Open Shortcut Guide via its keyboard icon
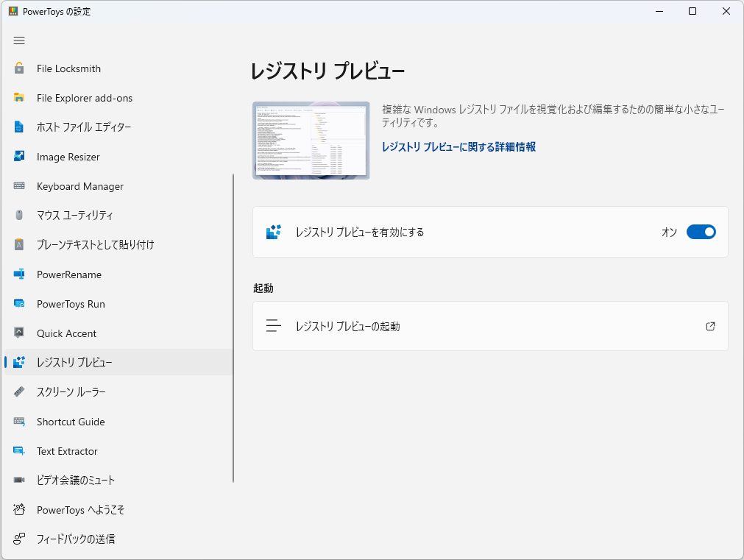Viewport: 744px width, 560px height. (19, 422)
